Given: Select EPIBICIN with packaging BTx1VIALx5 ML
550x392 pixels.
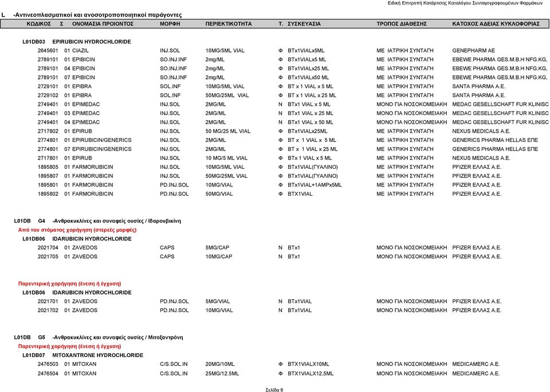Looking at the screenshot, I should tap(84, 60).
